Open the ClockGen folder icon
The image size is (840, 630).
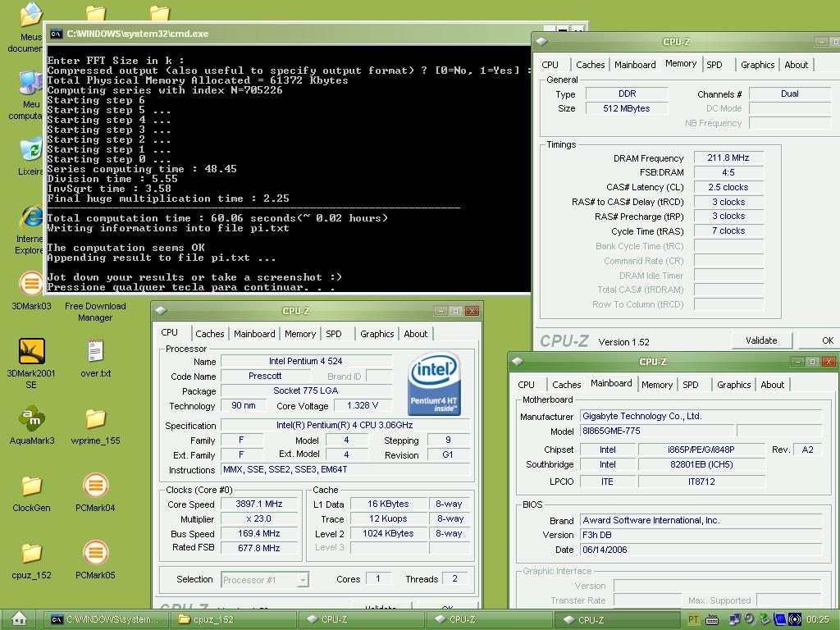point(31,486)
